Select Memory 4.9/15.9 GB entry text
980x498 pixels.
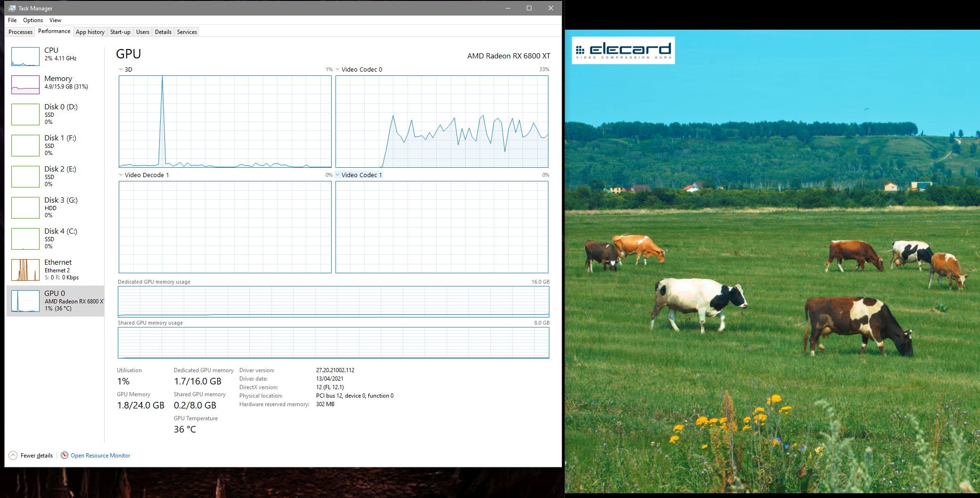point(66,87)
